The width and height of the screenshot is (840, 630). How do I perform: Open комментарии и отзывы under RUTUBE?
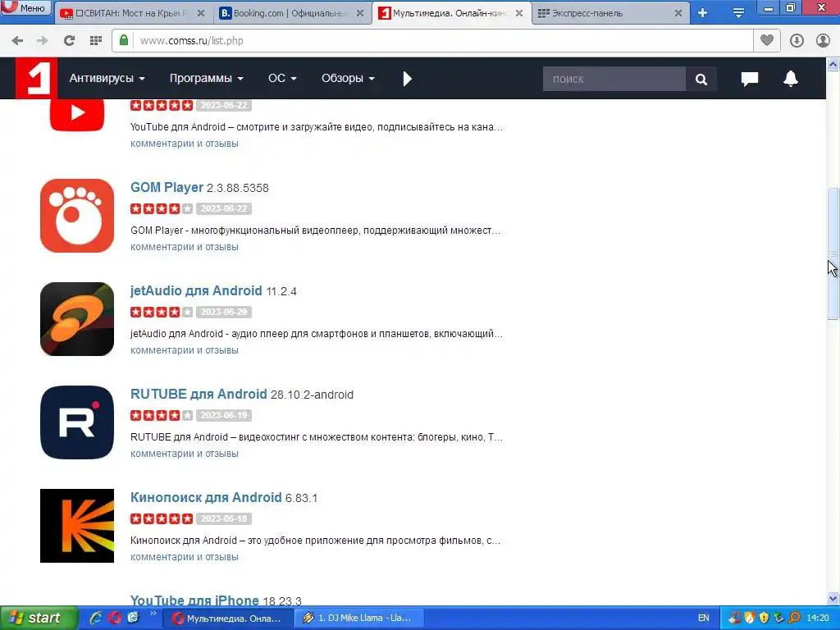coord(185,454)
